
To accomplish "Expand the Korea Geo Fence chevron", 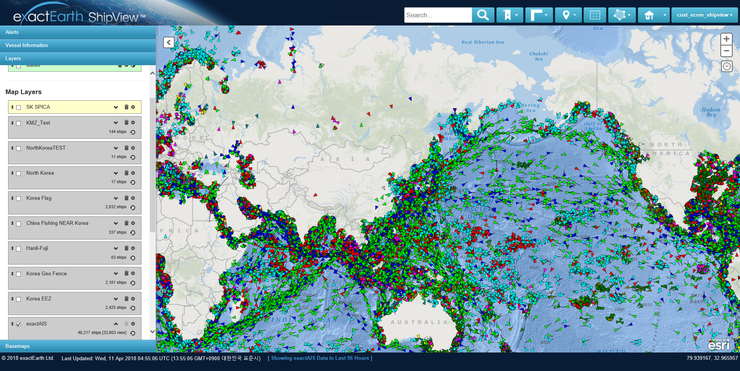I will 116,273.
